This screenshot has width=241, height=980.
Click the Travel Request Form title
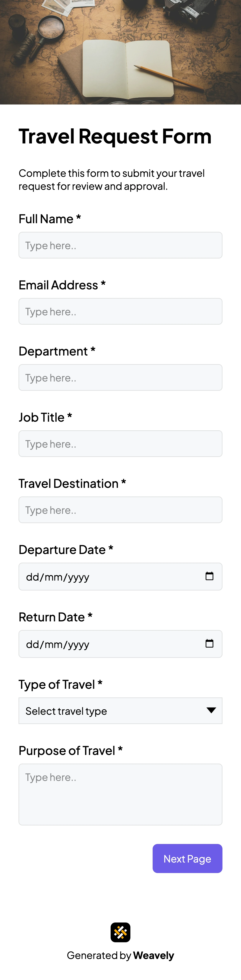[x=115, y=136]
